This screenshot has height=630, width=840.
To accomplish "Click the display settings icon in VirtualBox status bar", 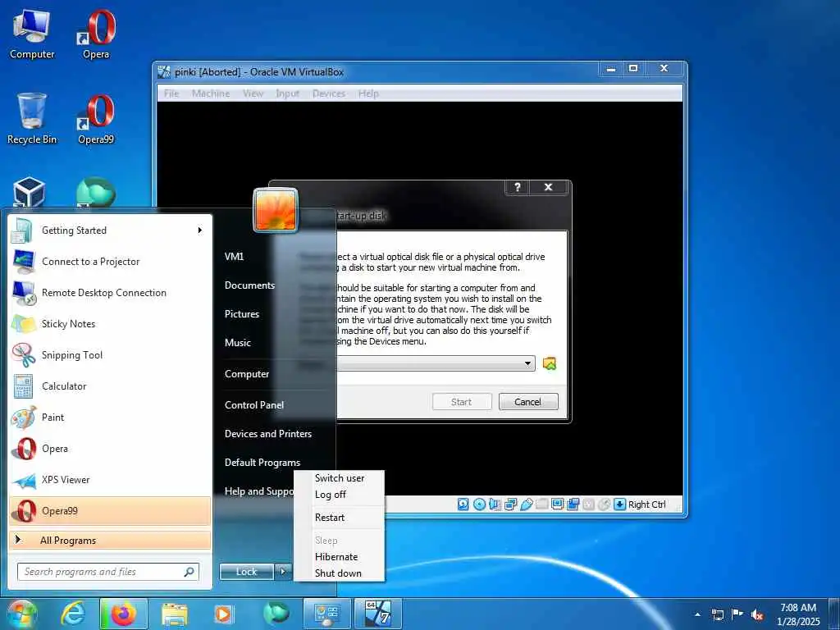I will [x=558, y=504].
